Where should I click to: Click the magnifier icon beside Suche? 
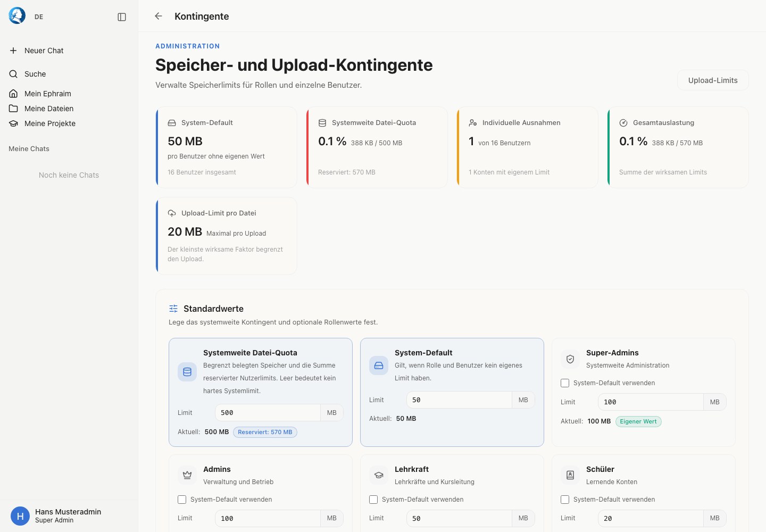pos(13,74)
